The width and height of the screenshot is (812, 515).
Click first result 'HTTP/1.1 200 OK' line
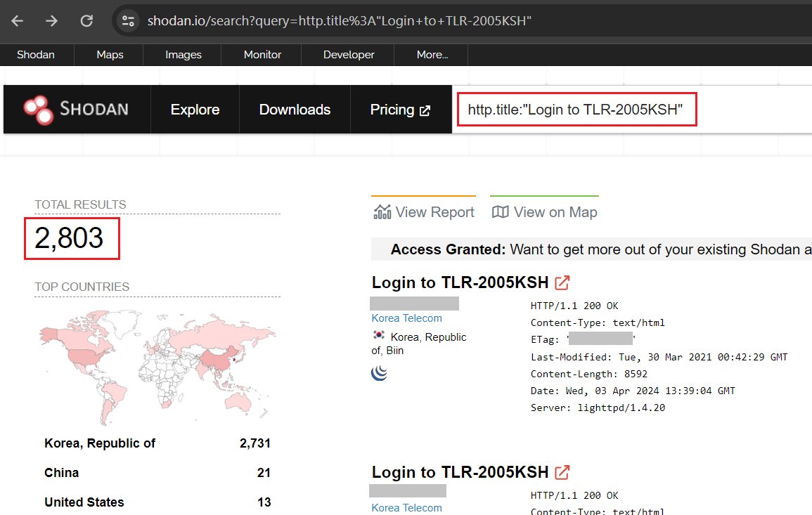(x=574, y=306)
